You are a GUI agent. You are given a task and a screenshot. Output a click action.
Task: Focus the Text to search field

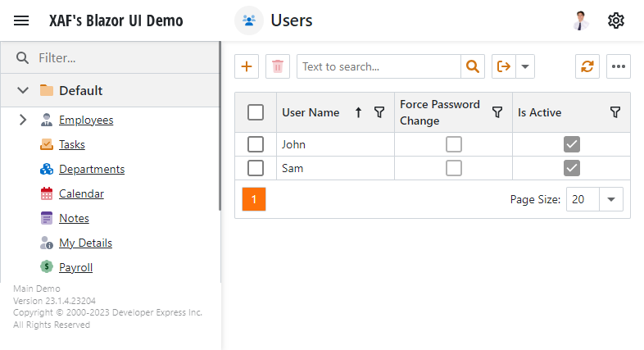(x=379, y=66)
